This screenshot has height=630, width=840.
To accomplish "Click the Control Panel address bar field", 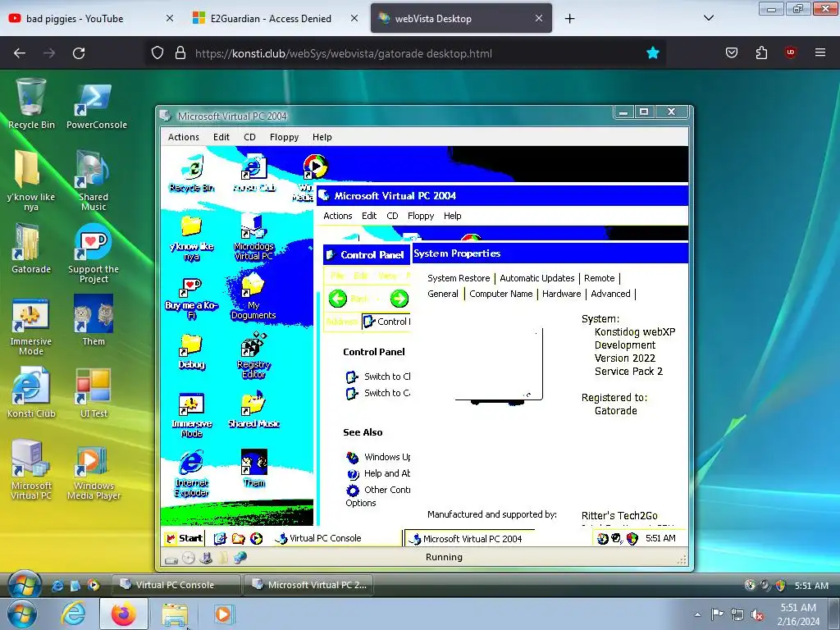I will click(386, 322).
